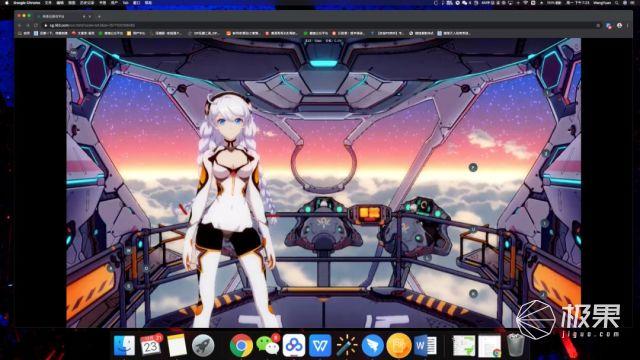Open the Chrome profile avatar

point(620,25)
